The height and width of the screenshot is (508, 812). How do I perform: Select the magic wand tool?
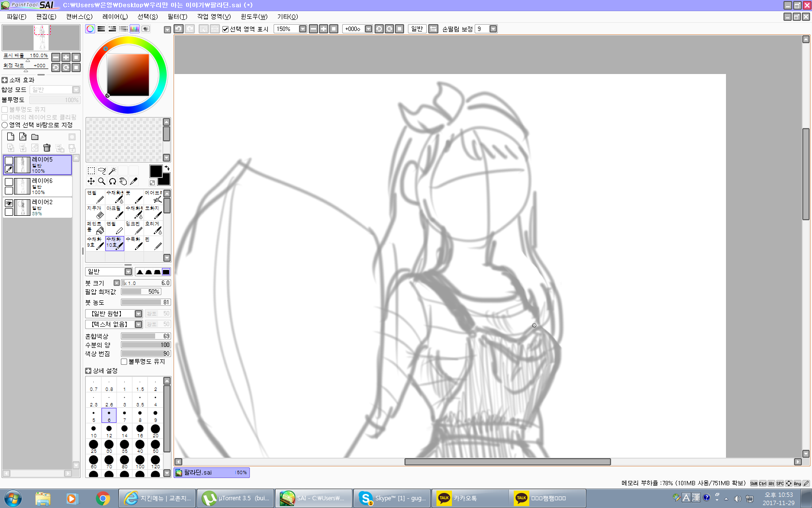pyautogui.click(x=113, y=171)
